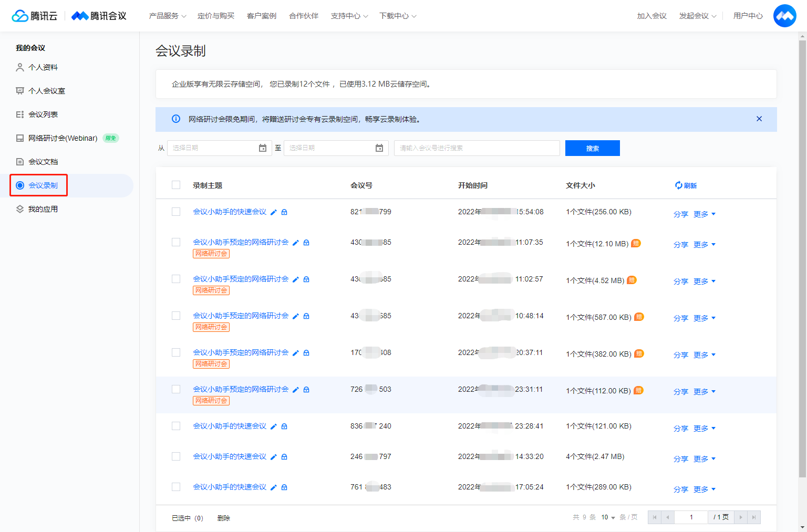
Task: Expand the 发起会议 dropdown
Action: (x=698, y=16)
